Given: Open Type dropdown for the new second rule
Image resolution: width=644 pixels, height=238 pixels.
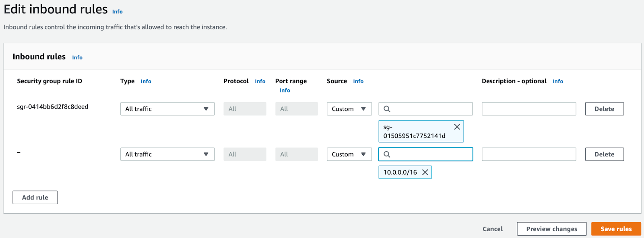Looking at the screenshot, I should point(167,154).
